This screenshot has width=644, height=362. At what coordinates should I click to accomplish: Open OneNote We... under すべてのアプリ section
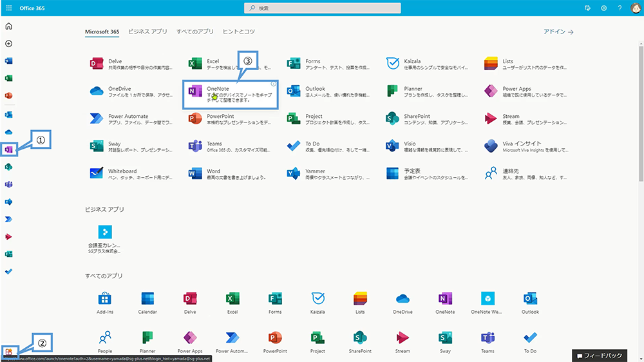[488, 303]
